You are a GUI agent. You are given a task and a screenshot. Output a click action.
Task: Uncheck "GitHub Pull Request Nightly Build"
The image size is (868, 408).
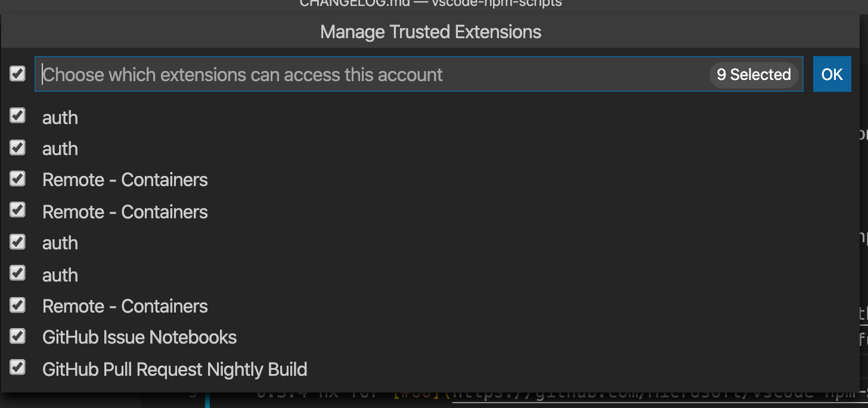[x=17, y=367]
